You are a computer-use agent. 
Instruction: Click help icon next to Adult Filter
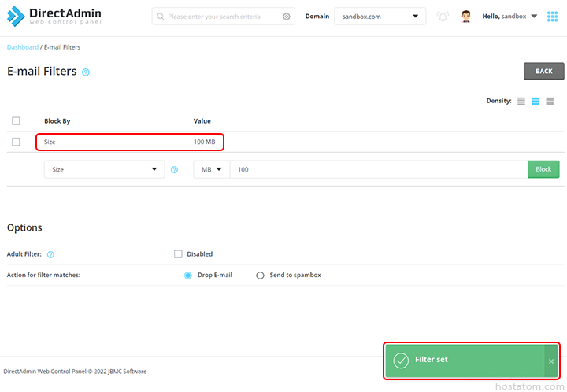(50, 254)
